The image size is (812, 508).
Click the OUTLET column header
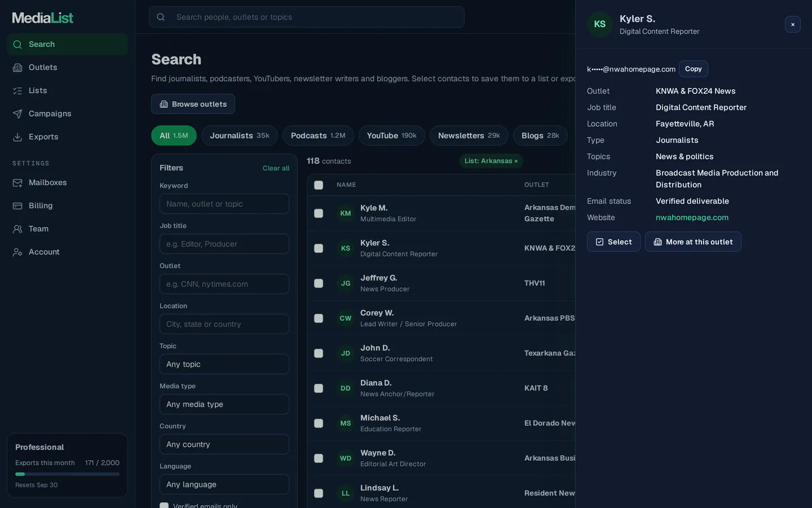[x=537, y=185]
